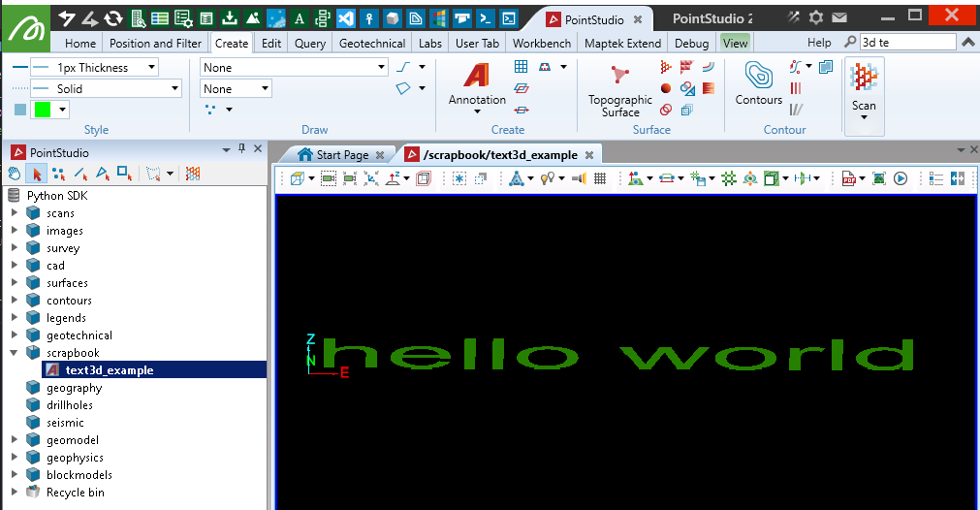Open the Position and Filter tab

(156, 43)
